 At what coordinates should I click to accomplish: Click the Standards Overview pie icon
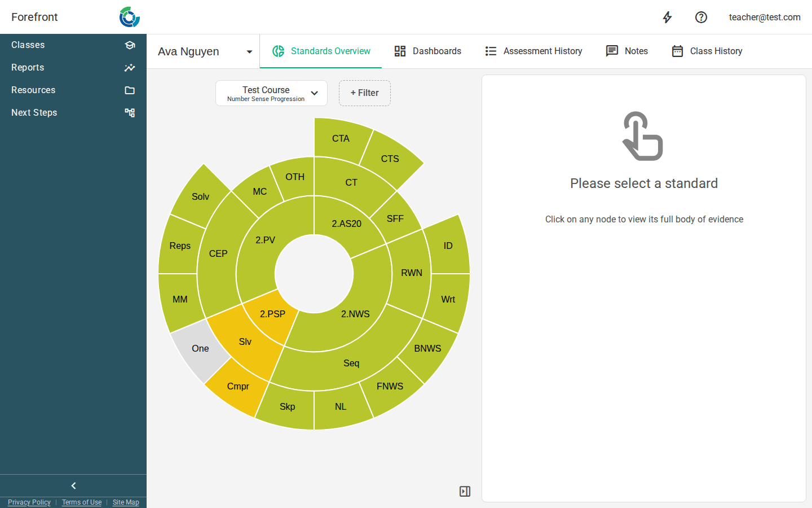278,51
